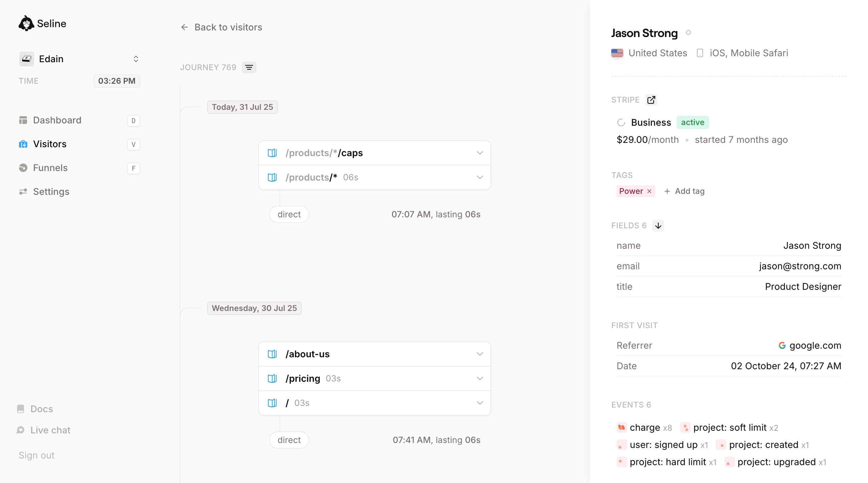The height and width of the screenshot is (483, 868).
Task: Open Stripe profile via the external link icon
Action: [x=651, y=100]
